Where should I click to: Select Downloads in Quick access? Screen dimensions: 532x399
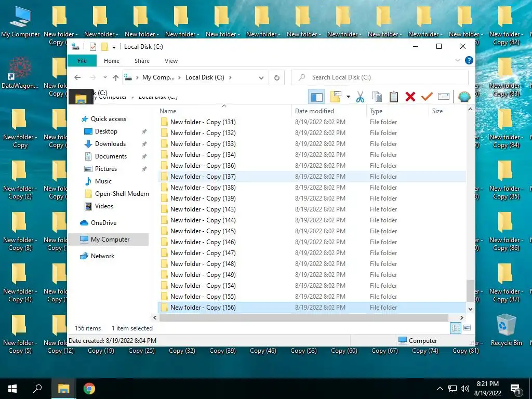pos(110,144)
